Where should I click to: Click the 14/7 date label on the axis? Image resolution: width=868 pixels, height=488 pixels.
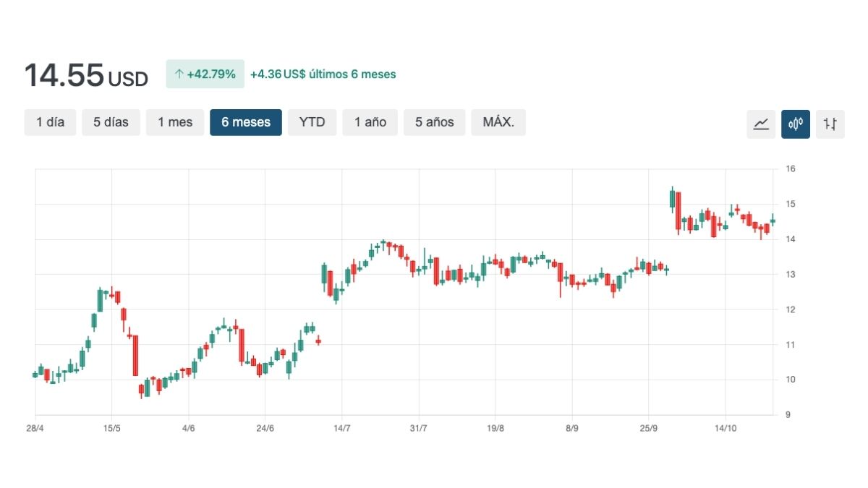point(342,428)
